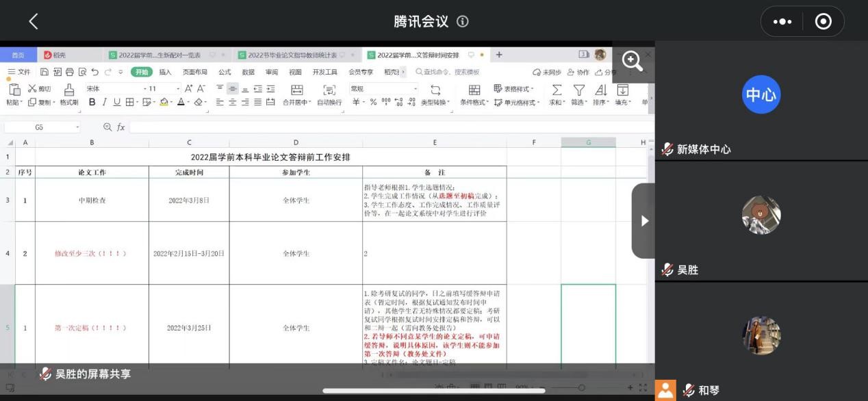This screenshot has width=868, height=401.
Task: Select the Sum (求和) sigma icon
Action: pos(557,90)
